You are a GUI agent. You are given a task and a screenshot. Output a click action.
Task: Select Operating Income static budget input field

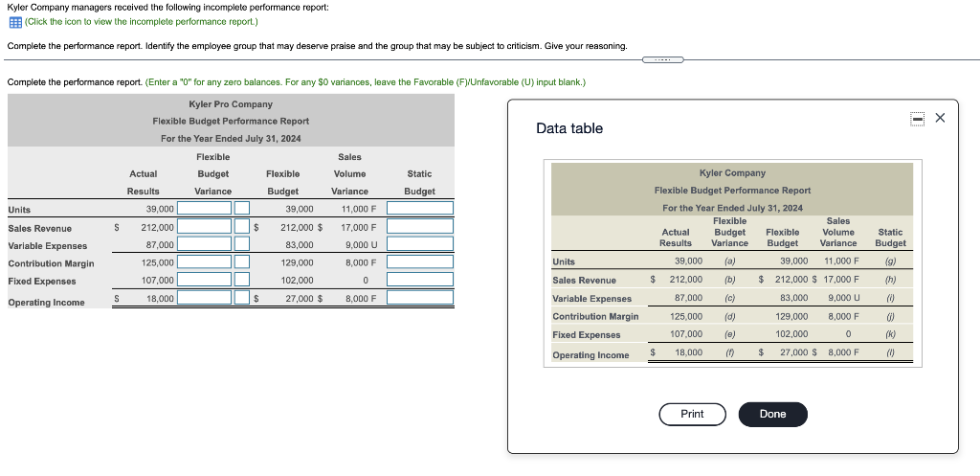420,297
